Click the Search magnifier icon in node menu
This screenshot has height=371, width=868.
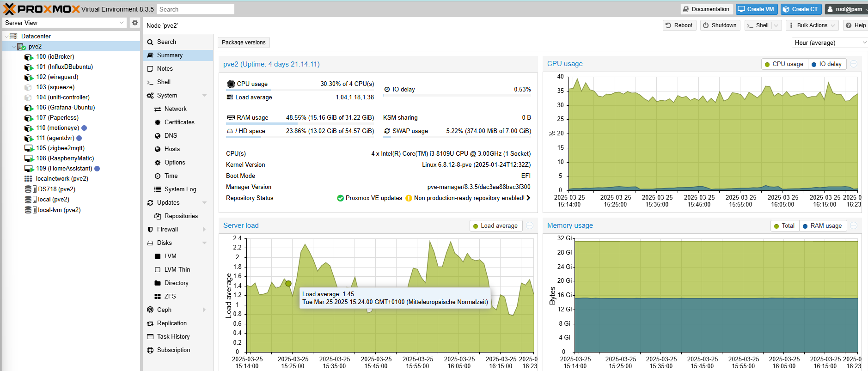tap(150, 42)
